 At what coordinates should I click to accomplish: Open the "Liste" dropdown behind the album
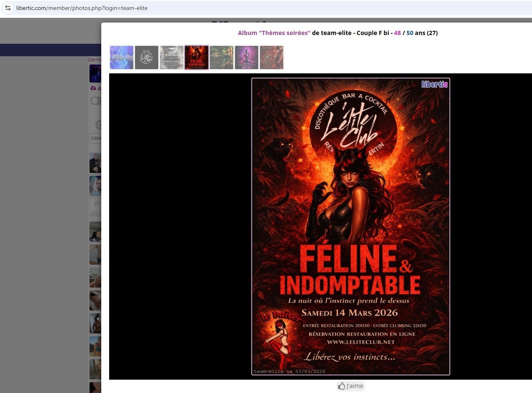tap(95, 138)
